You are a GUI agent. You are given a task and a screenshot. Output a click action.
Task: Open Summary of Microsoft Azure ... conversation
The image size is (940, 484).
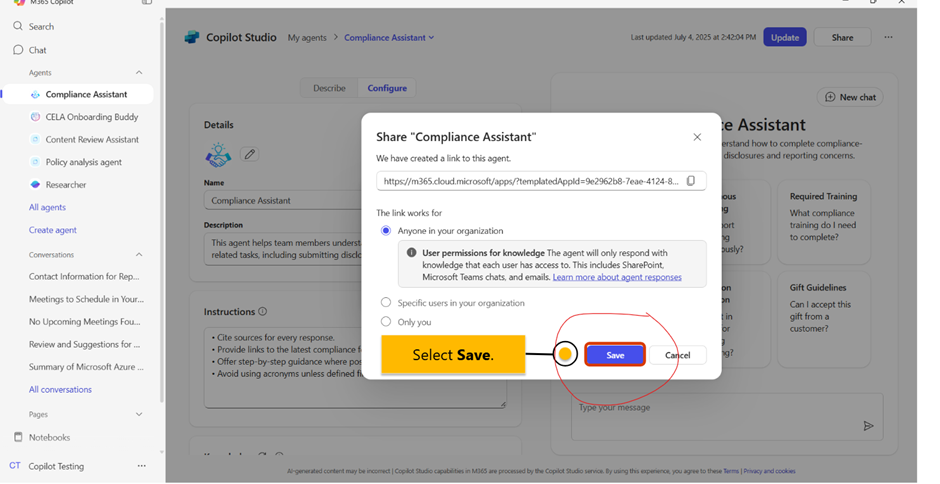point(86,366)
